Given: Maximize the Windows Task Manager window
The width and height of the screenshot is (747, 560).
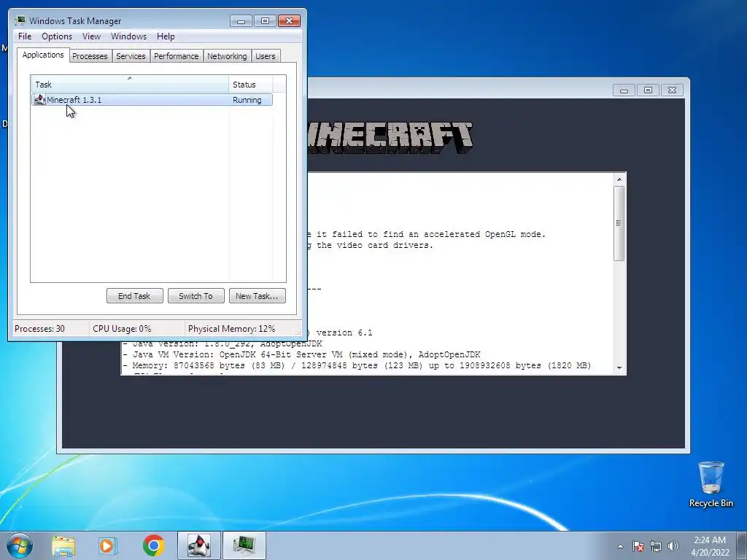Looking at the screenshot, I should 265,21.
